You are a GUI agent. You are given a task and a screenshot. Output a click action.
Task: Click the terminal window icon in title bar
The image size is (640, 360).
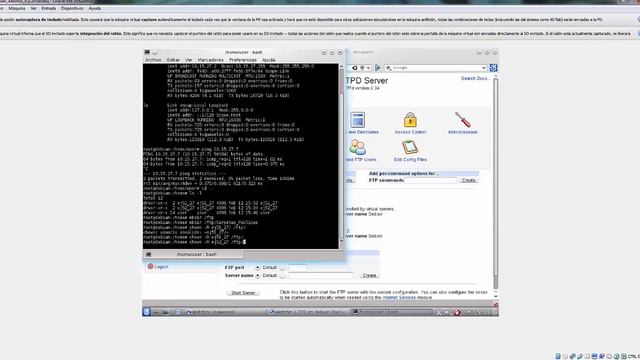[x=147, y=52]
